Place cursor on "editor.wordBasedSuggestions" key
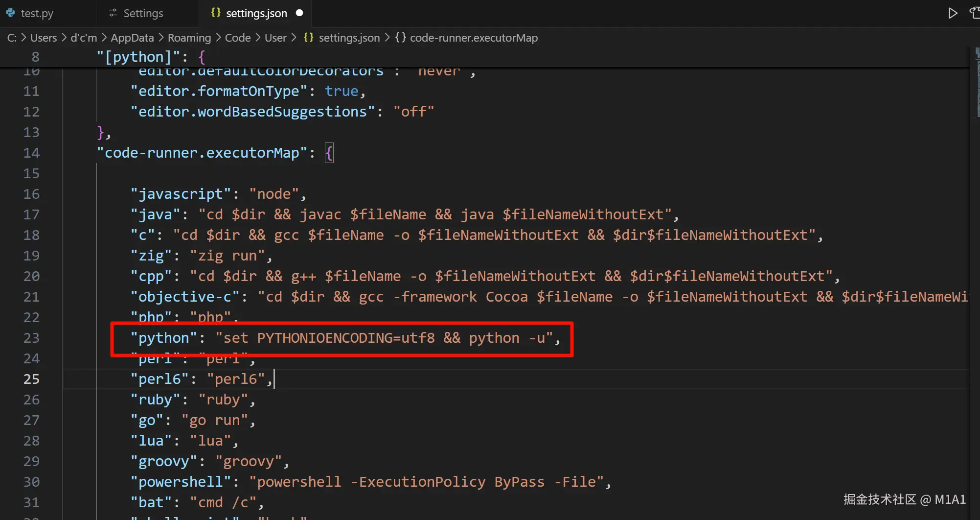Viewport: 980px width, 520px height. click(x=252, y=112)
